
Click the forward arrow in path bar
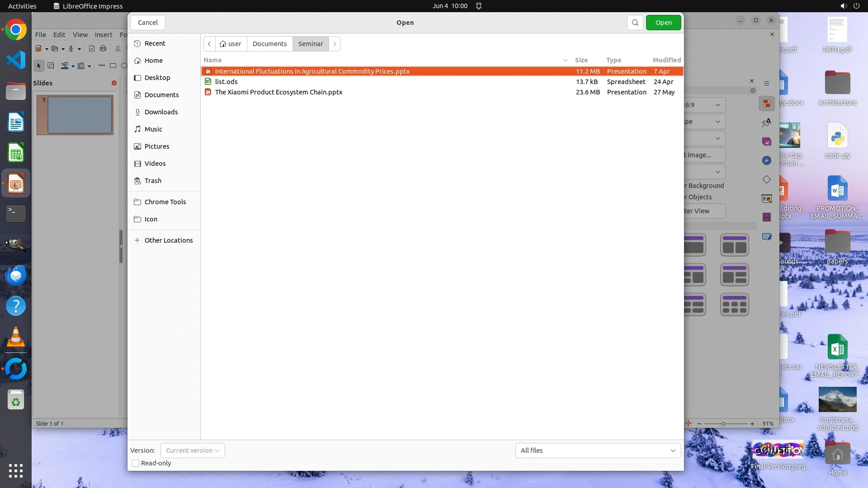(335, 44)
